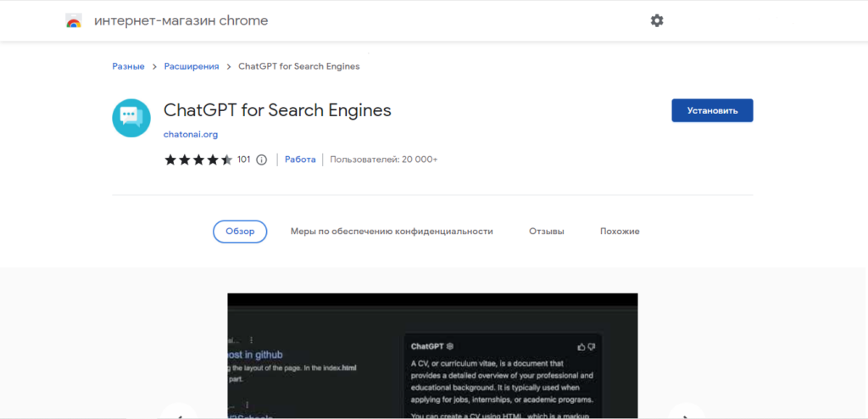Click the ChatGPT for Search Engines breadcrumb text
The height and width of the screenshot is (419, 868).
point(299,66)
